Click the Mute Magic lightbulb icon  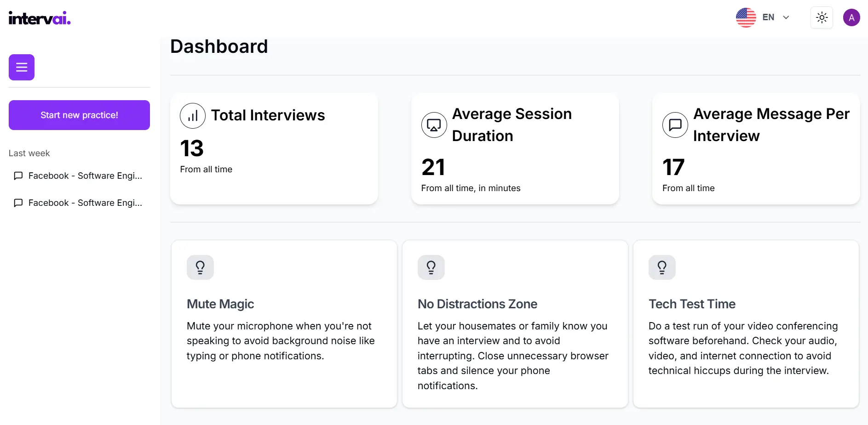[200, 267]
